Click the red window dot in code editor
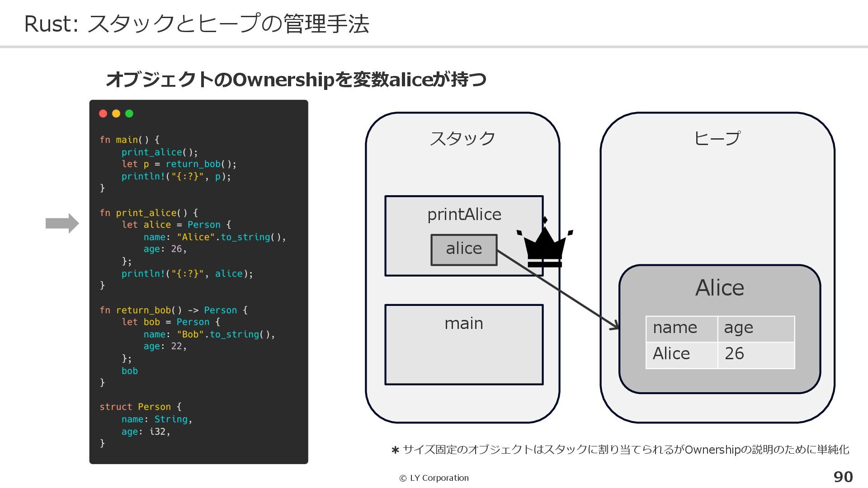The width and height of the screenshot is (868, 488). pyautogui.click(x=103, y=113)
